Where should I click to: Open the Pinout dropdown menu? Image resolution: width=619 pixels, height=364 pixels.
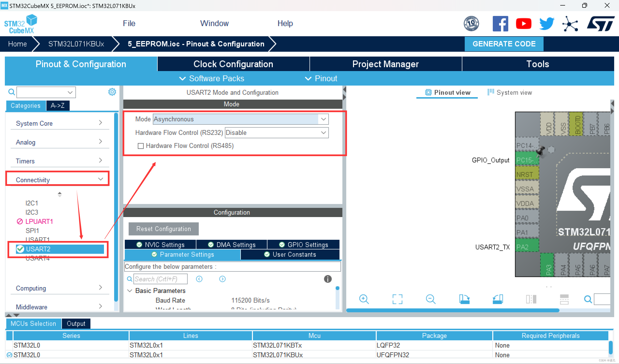(321, 78)
